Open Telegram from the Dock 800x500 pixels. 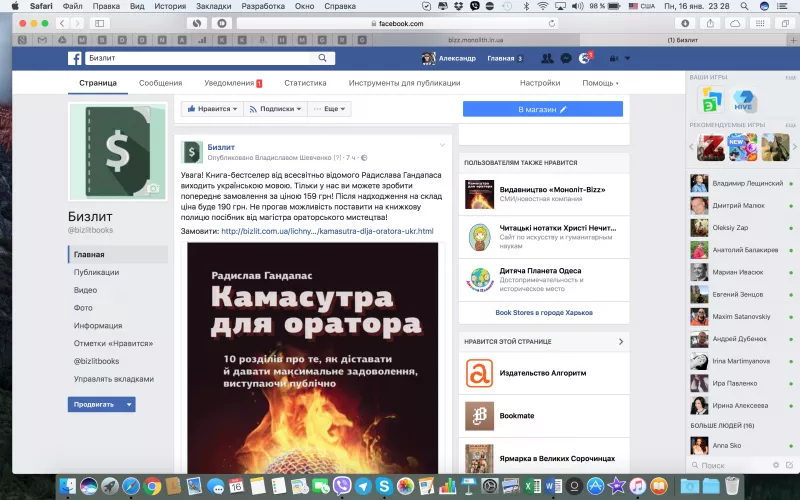click(x=363, y=486)
